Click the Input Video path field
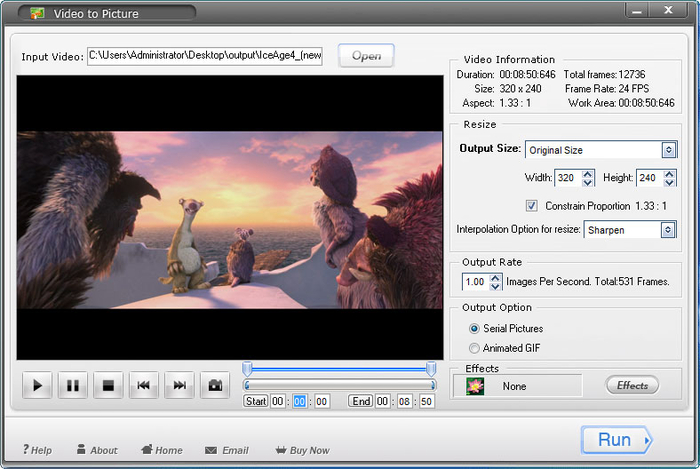Screen dimensions: 700x469 pyautogui.click(x=207, y=56)
